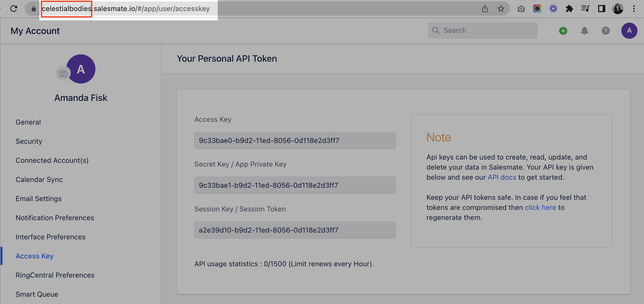Reload the page with the browser refresh icon
Image resolution: width=644 pixels, height=304 pixels.
14,9
